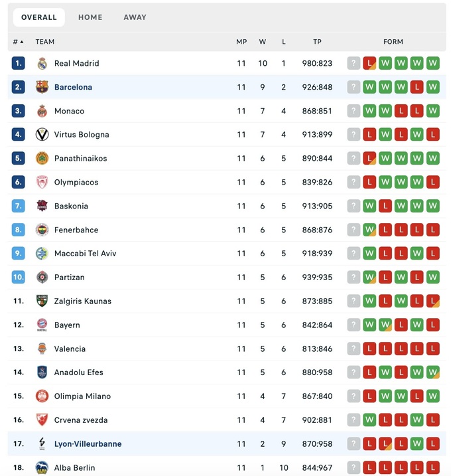Click the Panathinaikos team logo

[42, 159]
